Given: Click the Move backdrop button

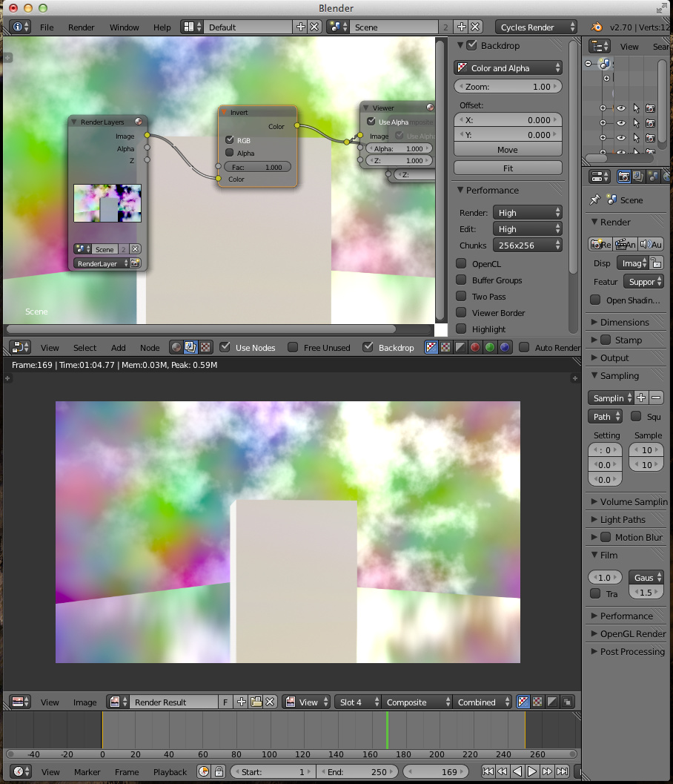Looking at the screenshot, I should tap(508, 150).
